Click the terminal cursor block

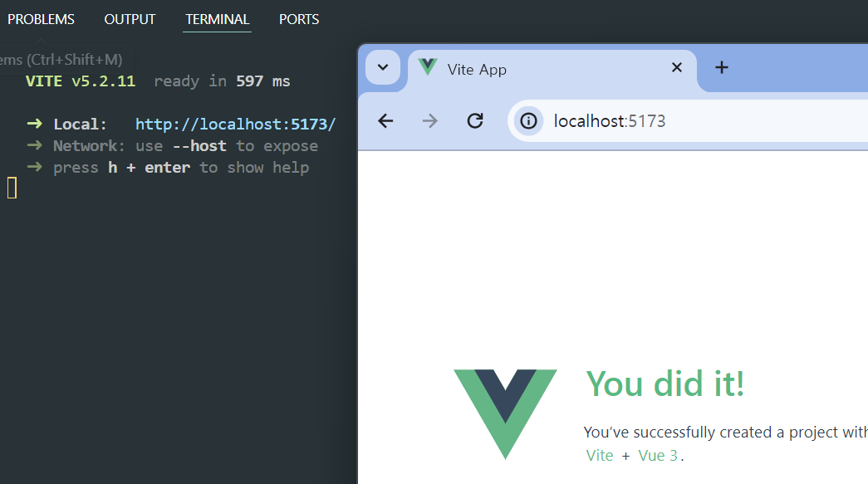pos(12,188)
